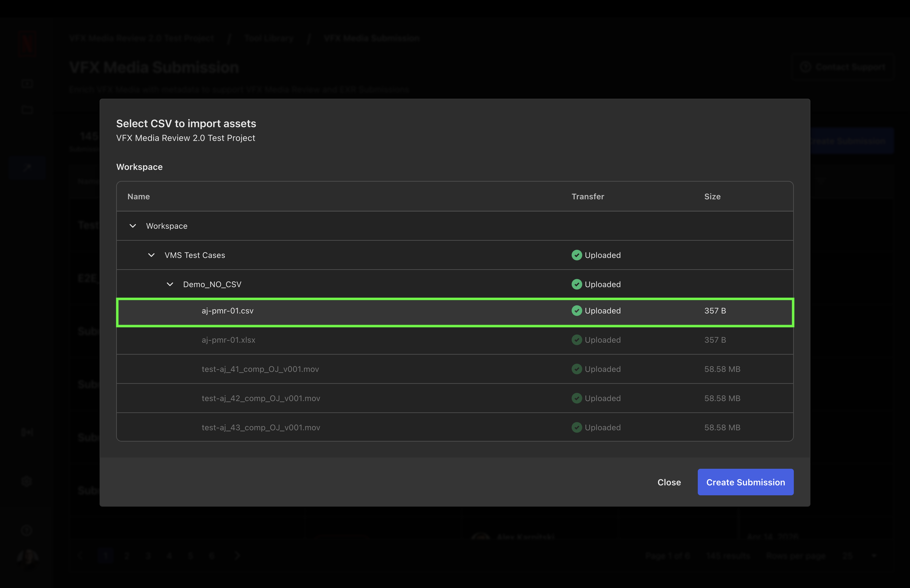Click the 357 B size of aj-pmr-01.csv
Viewport: 910px width, 588px height.
click(x=715, y=311)
